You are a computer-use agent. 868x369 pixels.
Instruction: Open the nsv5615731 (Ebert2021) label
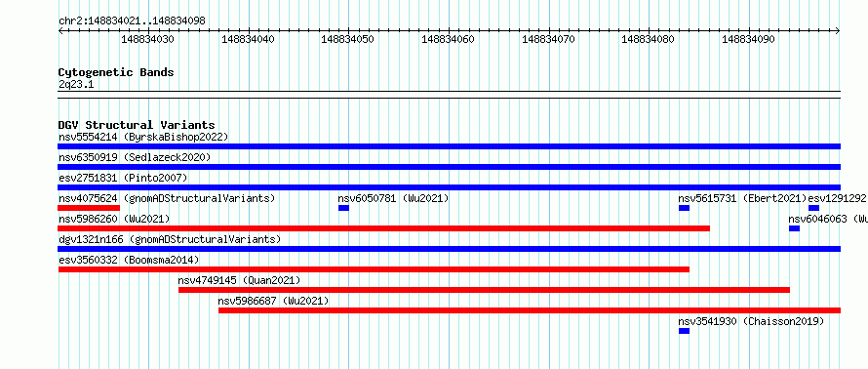coord(742,198)
